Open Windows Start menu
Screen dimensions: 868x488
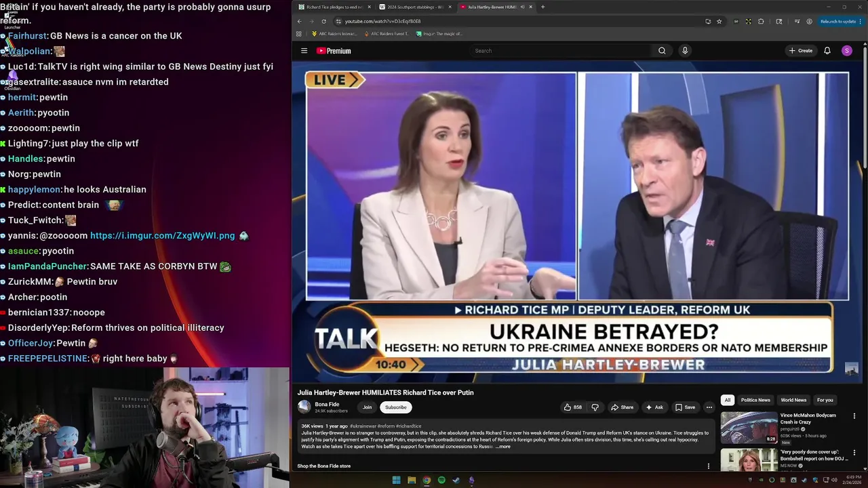(396, 480)
